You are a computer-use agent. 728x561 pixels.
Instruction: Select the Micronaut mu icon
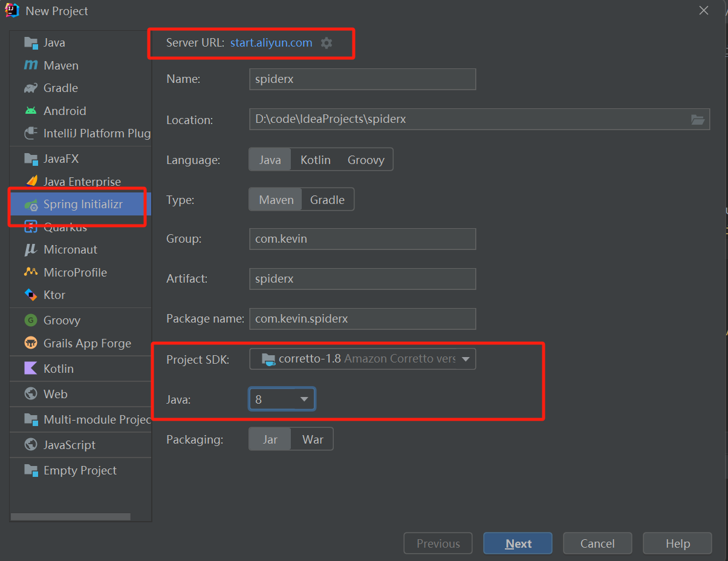pyautogui.click(x=31, y=249)
